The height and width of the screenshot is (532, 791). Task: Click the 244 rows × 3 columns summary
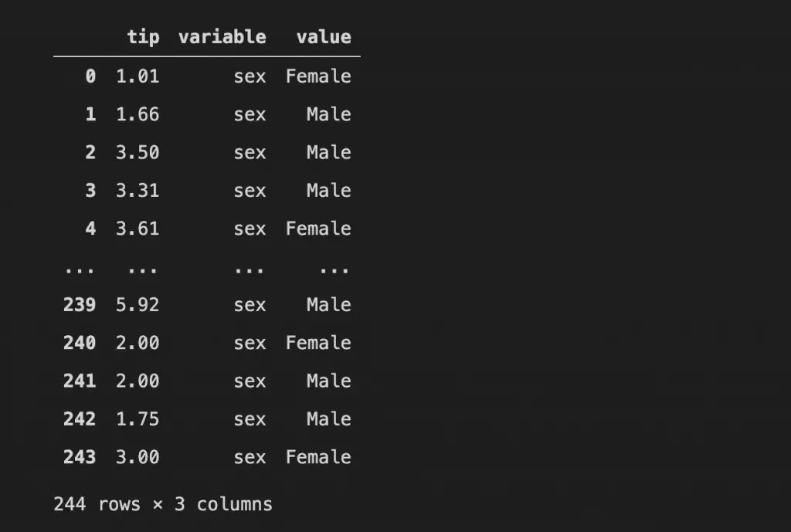(163, 504)
